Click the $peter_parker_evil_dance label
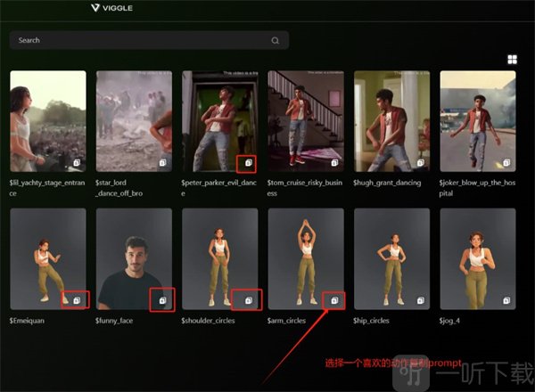The height and width of the screenshot is (392, 535). [218, 188]
